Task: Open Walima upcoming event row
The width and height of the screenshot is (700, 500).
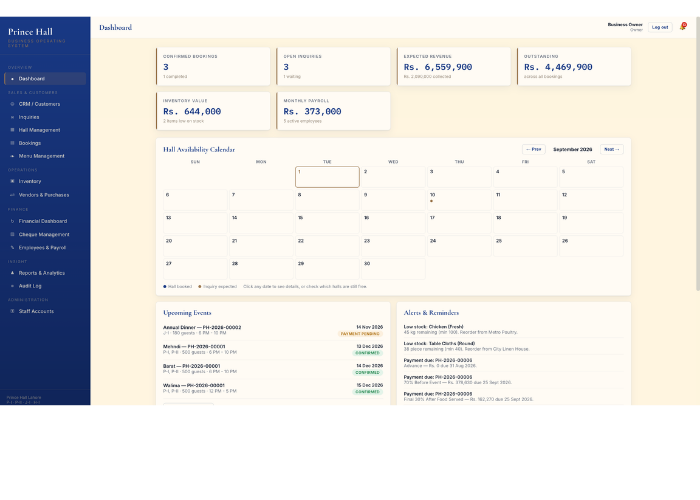Action: [273, 388]
